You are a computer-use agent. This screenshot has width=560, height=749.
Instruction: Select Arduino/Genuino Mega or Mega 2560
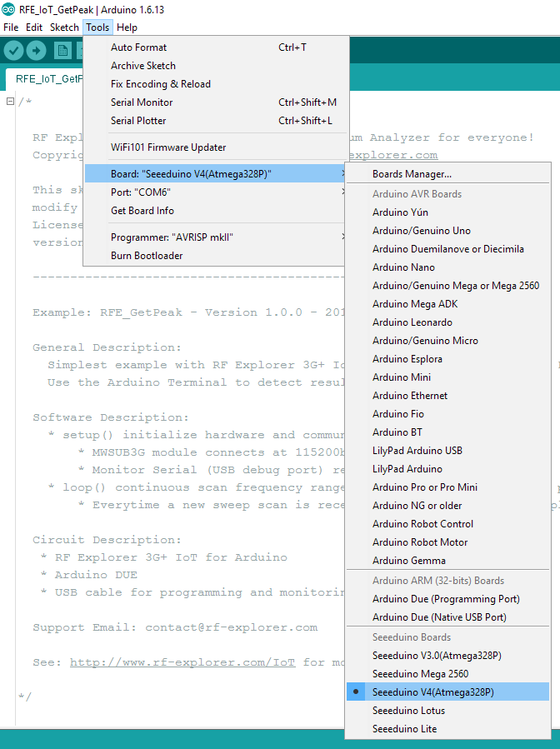(x=447, y=286)
